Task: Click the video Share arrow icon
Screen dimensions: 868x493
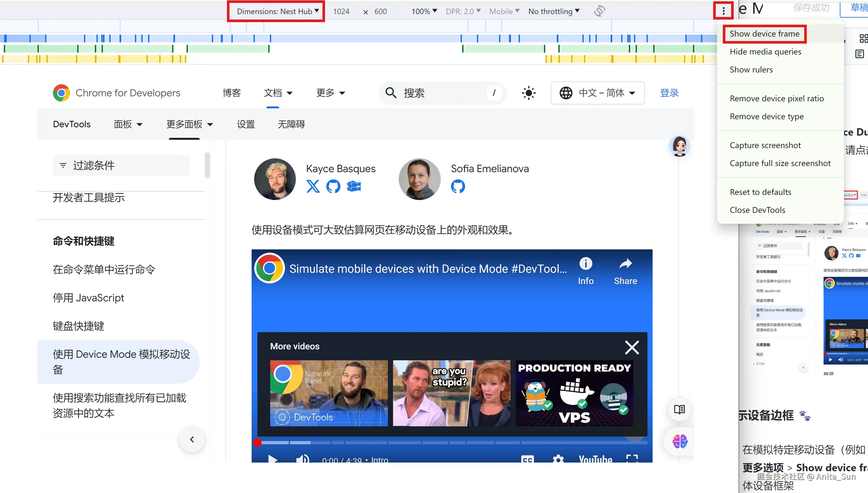Action: point(625,264)
